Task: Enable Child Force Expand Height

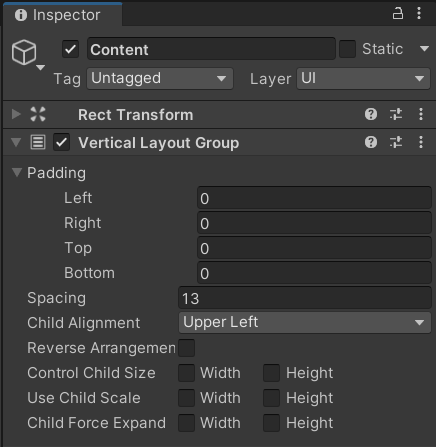Action: coord(272,423)
